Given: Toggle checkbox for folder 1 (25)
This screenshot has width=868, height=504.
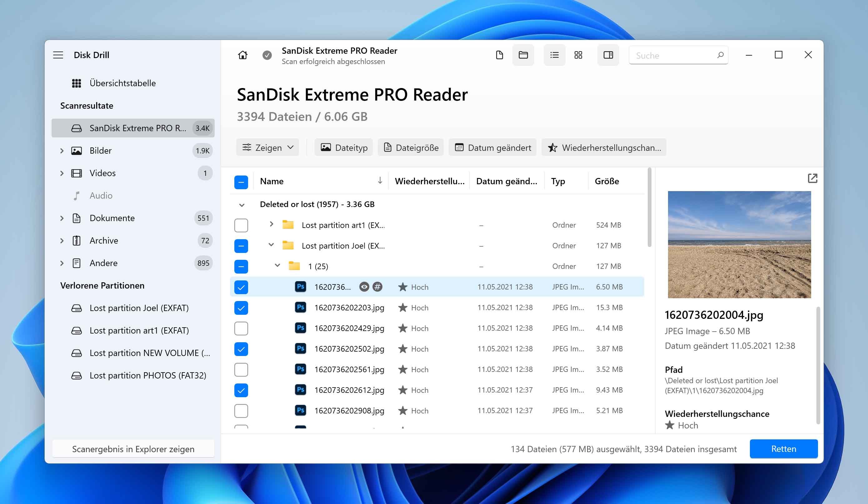Looking at the screenshot, I should [241, 266].
